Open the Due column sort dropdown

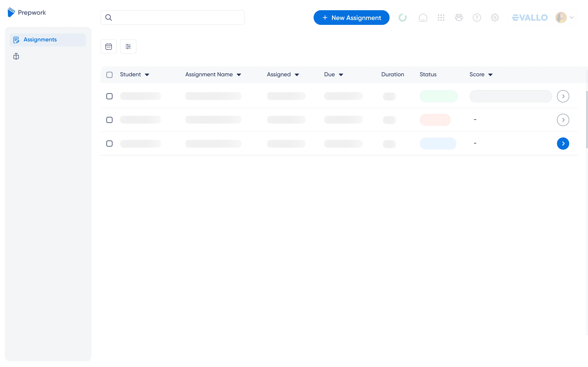pyautogui.click(x=341, y=75)
